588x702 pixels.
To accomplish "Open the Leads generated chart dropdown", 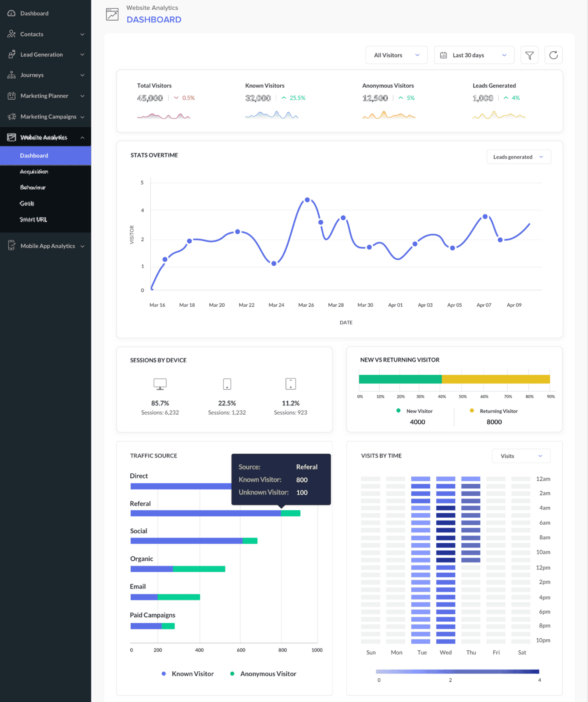I will pyautogui.click(x=518, y=157).
